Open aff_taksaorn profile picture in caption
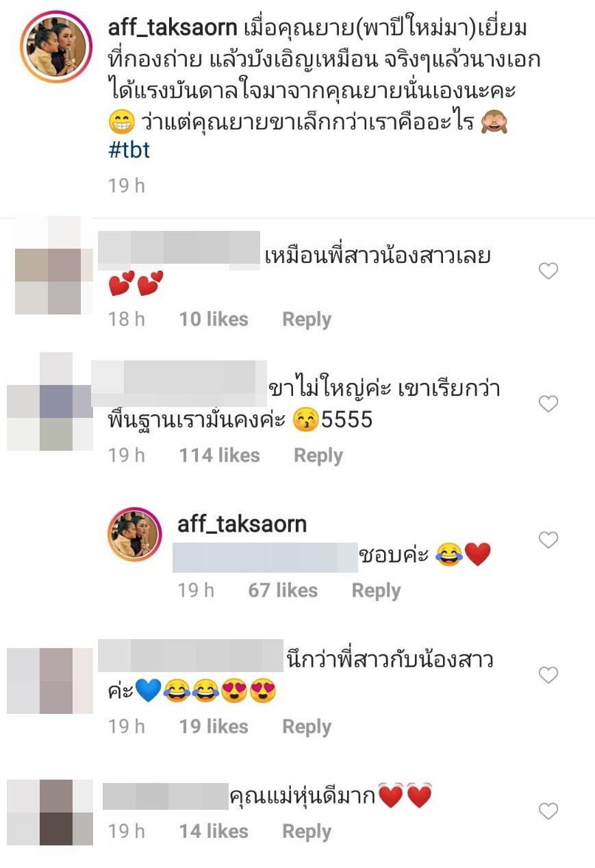595x868 pixels. 56,47
